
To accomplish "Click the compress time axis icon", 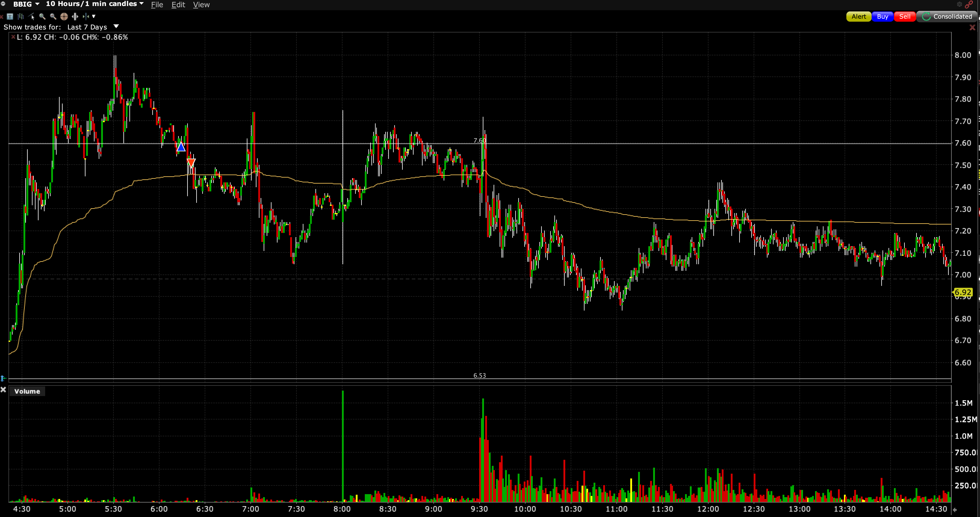I will tap(85, 16).
